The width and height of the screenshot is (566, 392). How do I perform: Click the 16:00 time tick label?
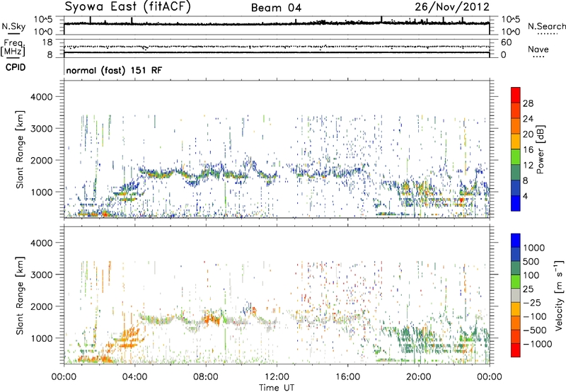pyautogui.click(x=347, y=377)
